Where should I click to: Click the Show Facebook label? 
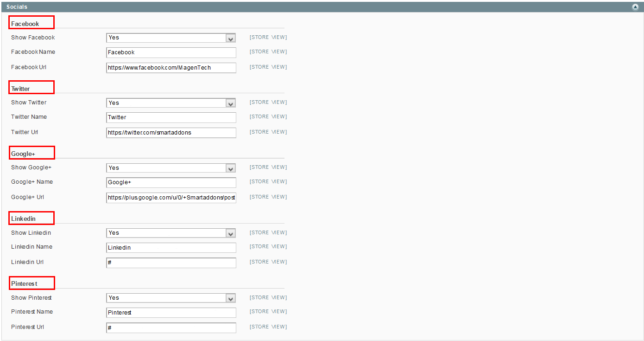[33, 38]
